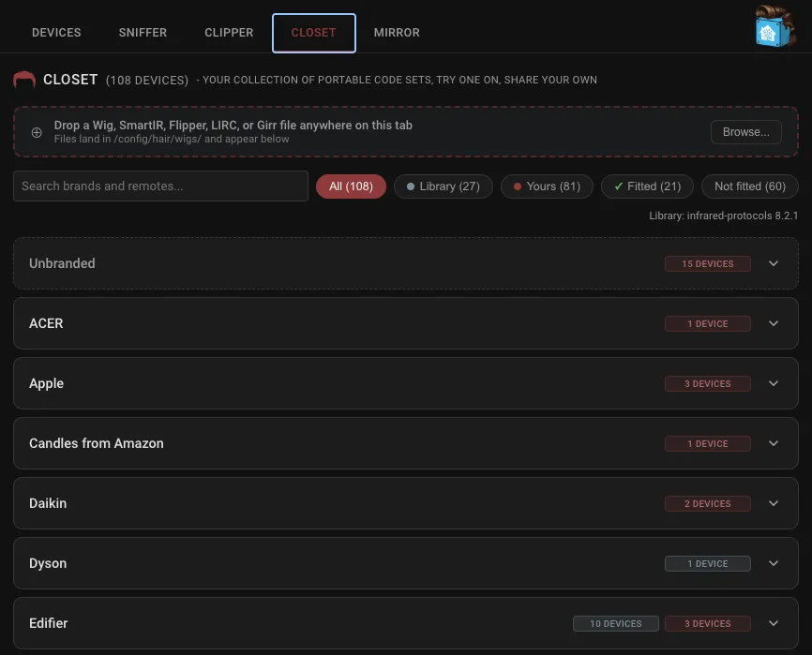Click the Unbranded 15 devices badge
Screen dimensions: 812x655
707,263
